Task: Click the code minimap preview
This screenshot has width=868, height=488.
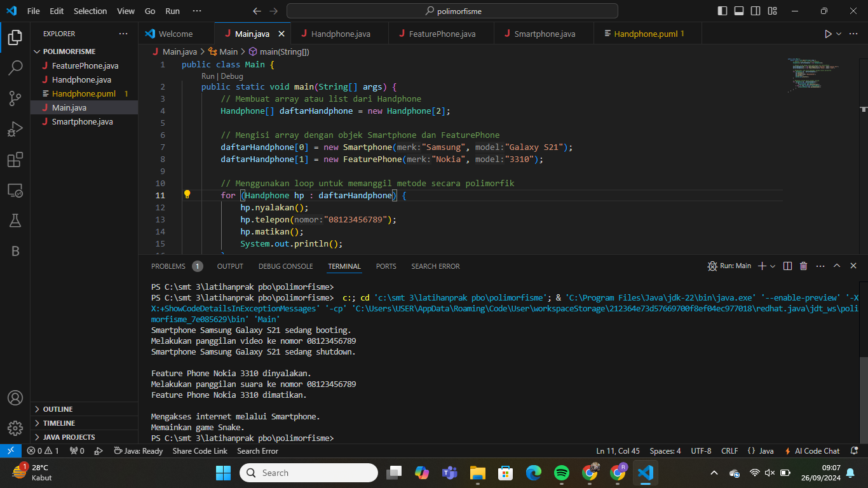Action: pyautogui.click(x=814, y=75)
